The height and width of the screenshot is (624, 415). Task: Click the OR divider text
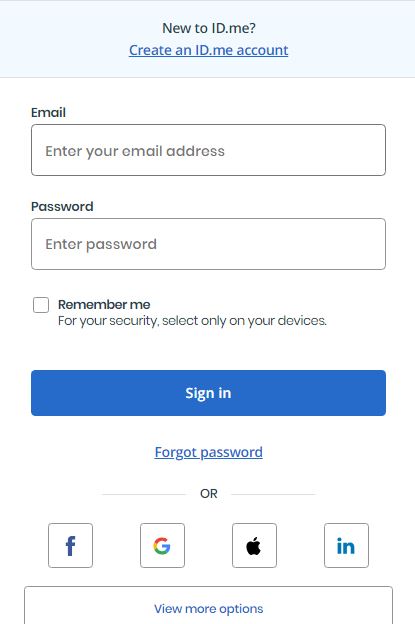(x=208, y=494)
